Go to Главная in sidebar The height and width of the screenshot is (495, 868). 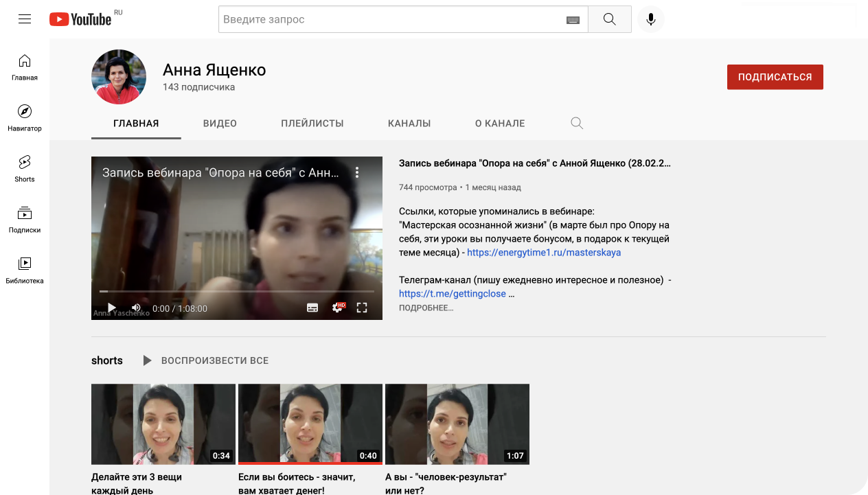coord(25,67)
